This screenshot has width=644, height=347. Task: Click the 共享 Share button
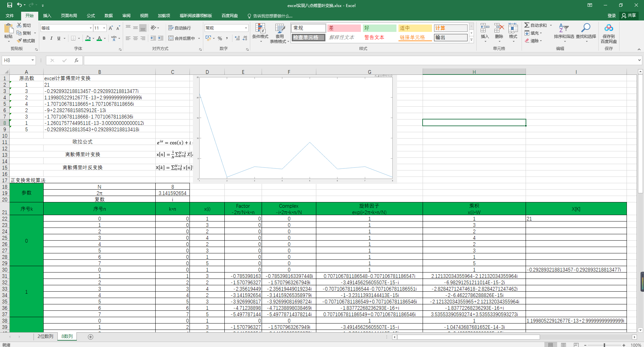(x=629, y=16)
